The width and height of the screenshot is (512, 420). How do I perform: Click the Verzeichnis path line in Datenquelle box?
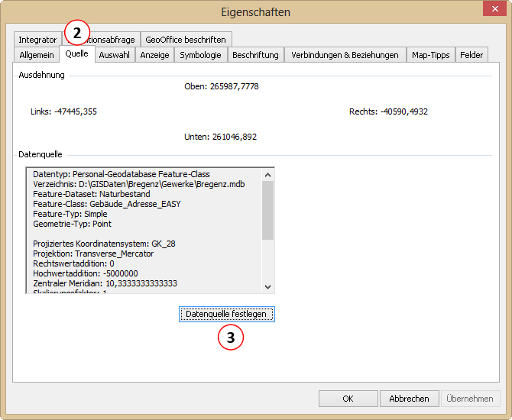pos(139,184)
